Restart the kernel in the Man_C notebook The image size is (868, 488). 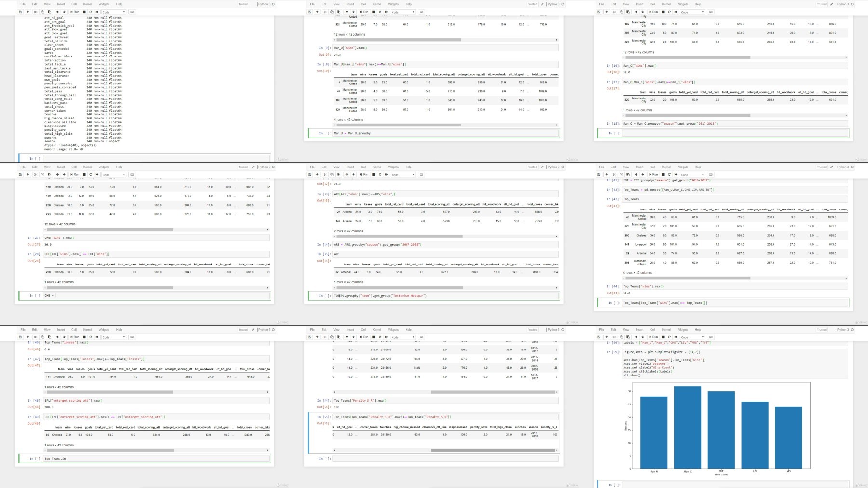point(669,12)
